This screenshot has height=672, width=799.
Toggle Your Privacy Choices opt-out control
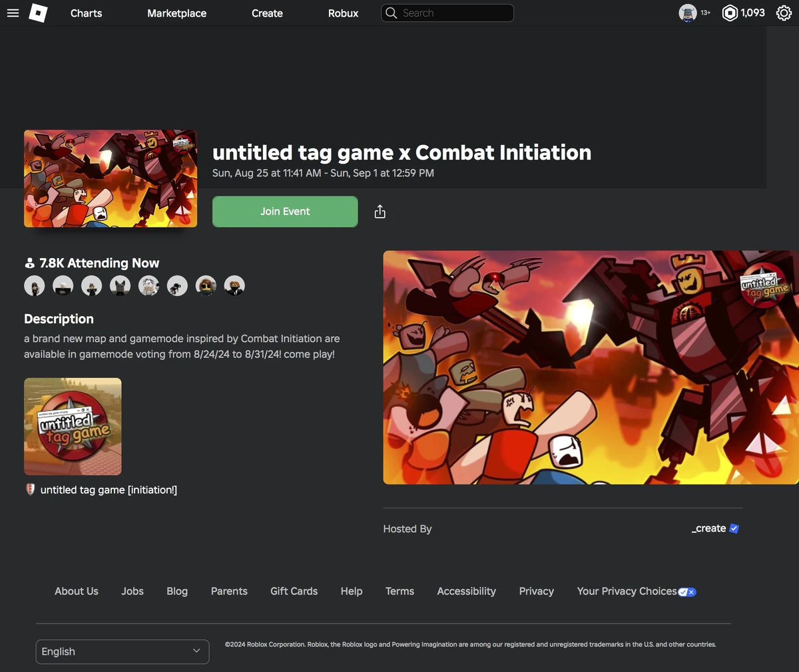[x=687, y=591]
